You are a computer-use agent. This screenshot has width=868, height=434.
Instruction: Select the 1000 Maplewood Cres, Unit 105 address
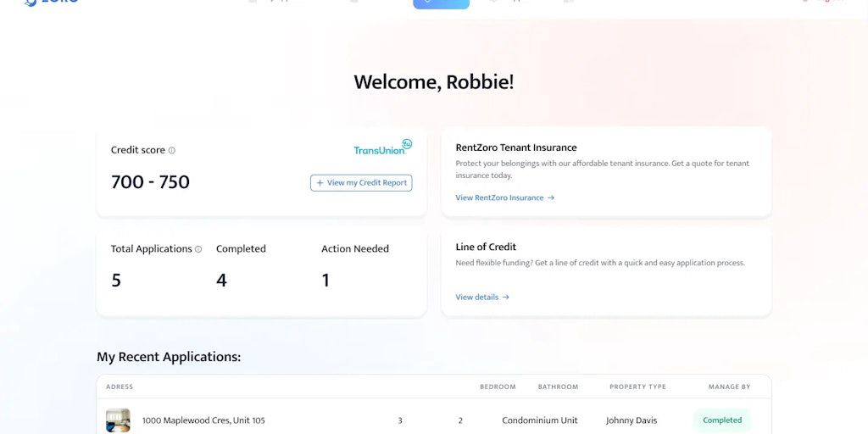(x=203, y=420)
